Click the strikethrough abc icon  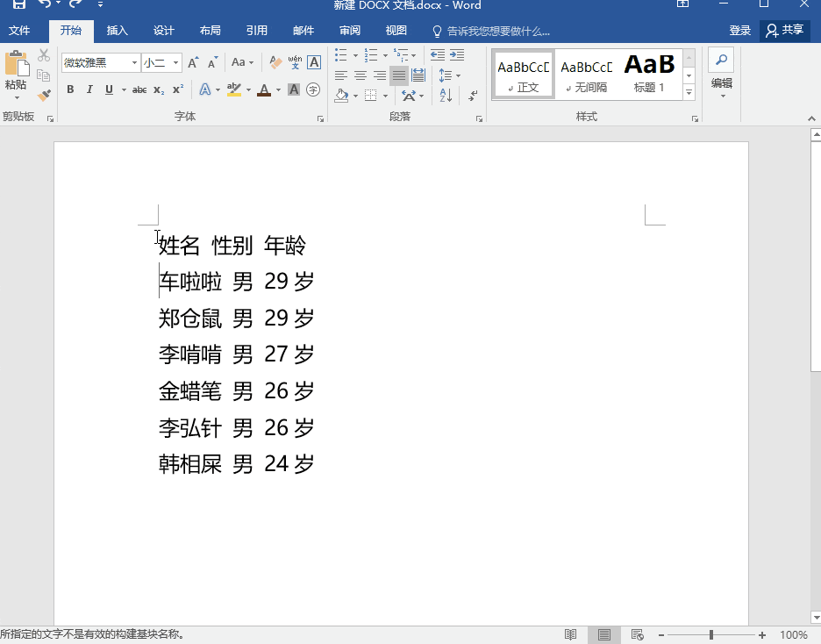tap(139, 89)
